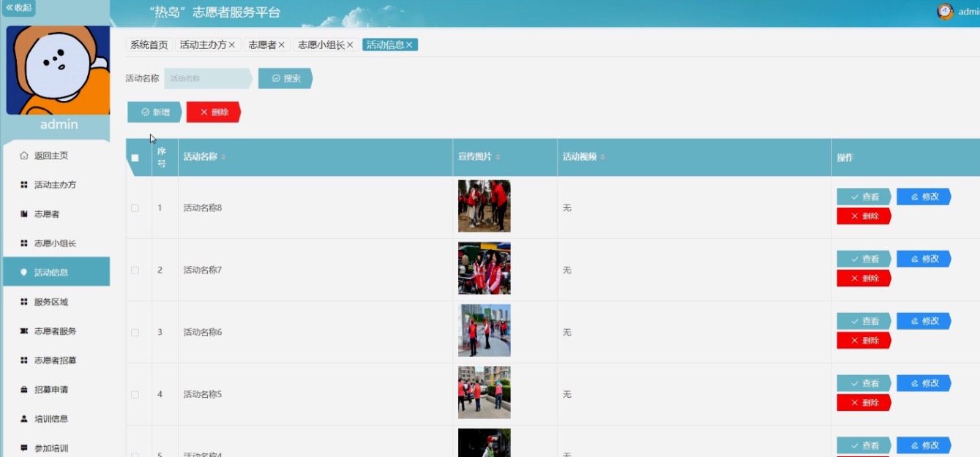980x457 pixels.
Task: Click 修改 for 活动名称7
Action: [924, 259]
